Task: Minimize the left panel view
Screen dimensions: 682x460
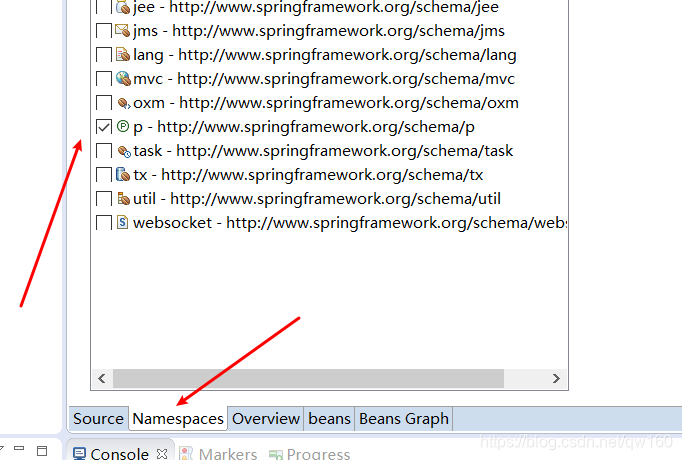Action: coord(19,448)
